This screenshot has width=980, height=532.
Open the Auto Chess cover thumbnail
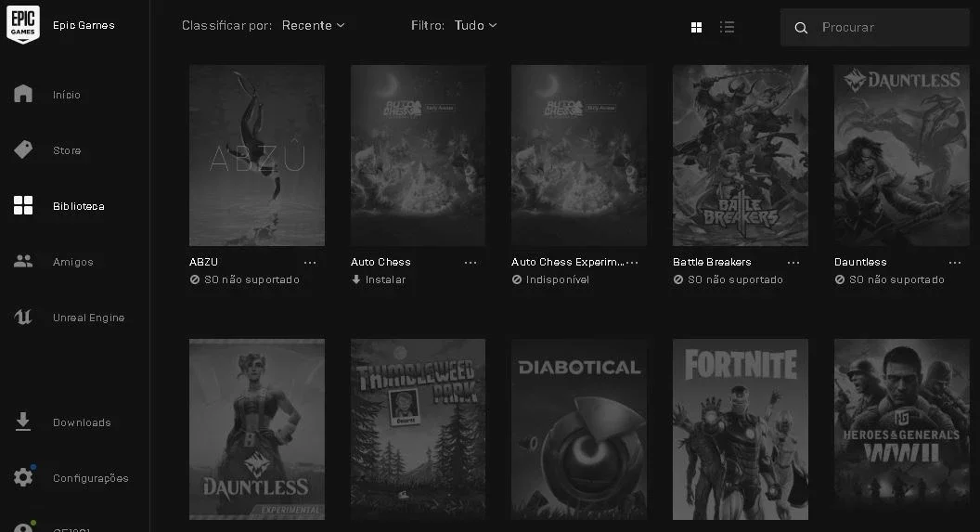pyautogui.click(x=419, y=155)
